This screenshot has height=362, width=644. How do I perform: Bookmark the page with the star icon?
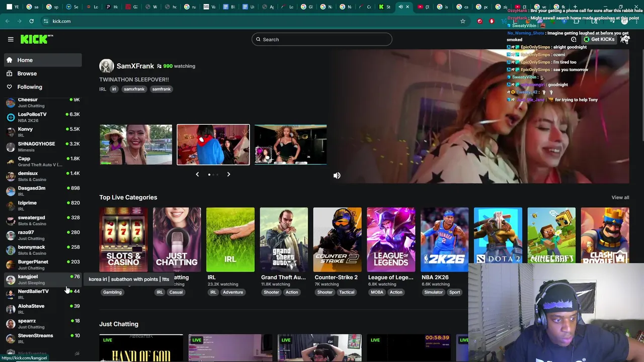tap(463, 21)
